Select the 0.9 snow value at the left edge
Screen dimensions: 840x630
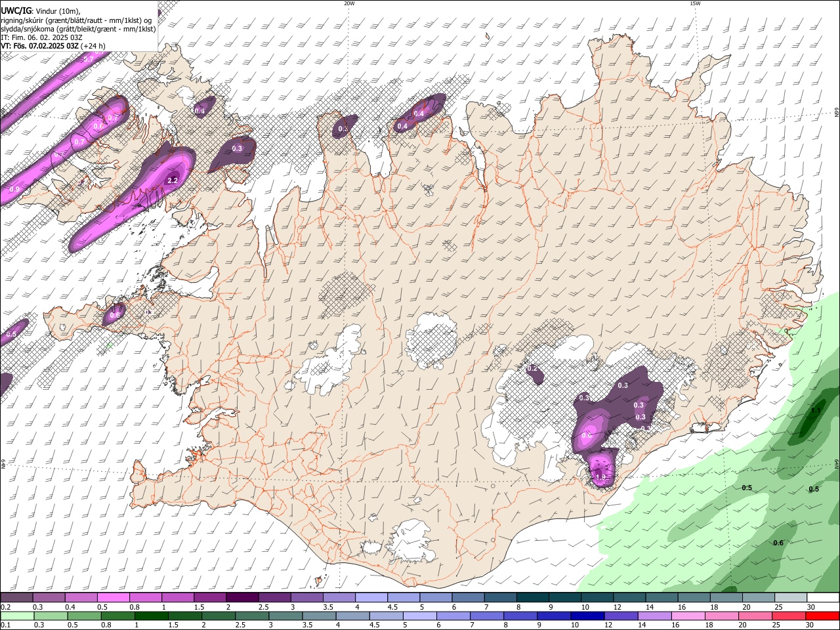14,189
